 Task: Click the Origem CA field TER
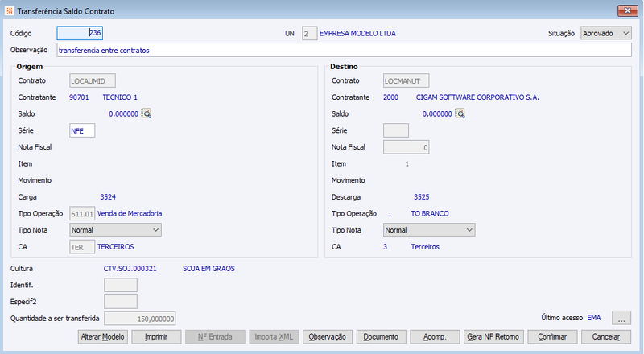82,247
